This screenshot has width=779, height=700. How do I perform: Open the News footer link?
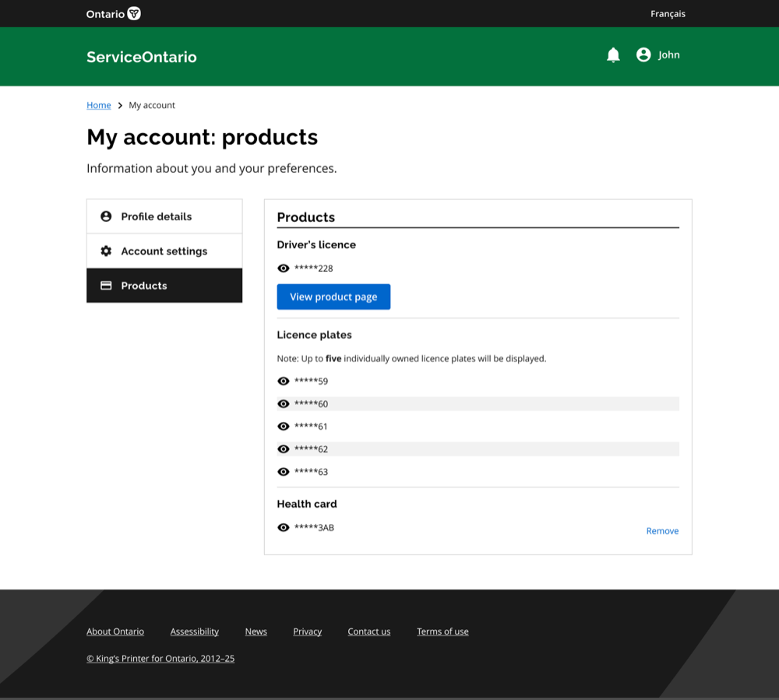pyautogui.click(x=256, y=631)
